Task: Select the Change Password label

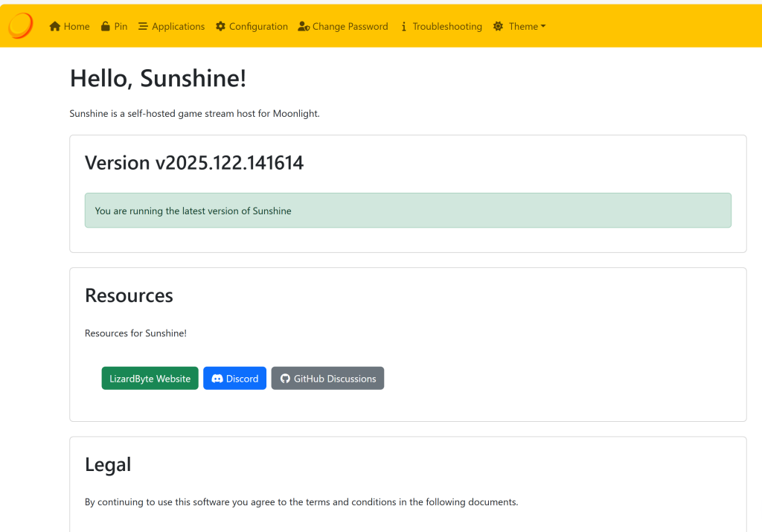Action: [350, 27]
